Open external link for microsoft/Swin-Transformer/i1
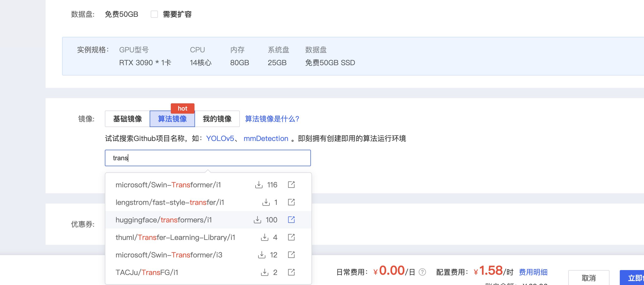The width and height of the screenshot is (644, 285). tap(291, 185)
